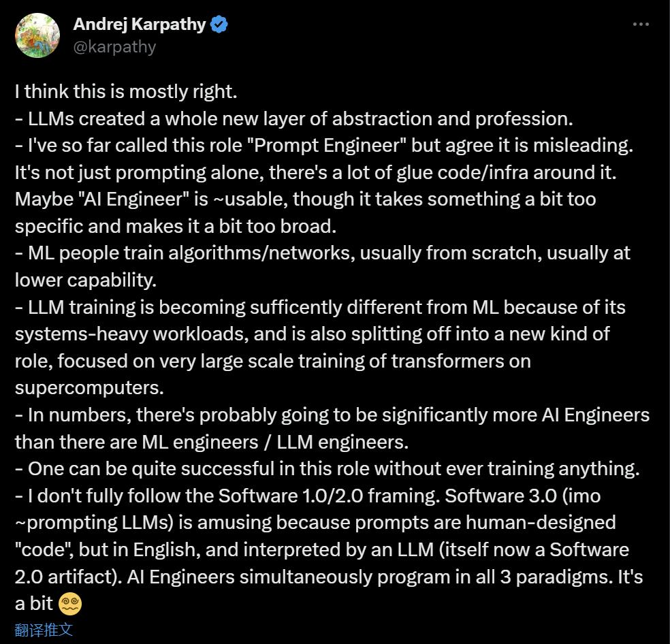
Task: Click the "systems-heavy workloads" line
Action: point(313,334)
